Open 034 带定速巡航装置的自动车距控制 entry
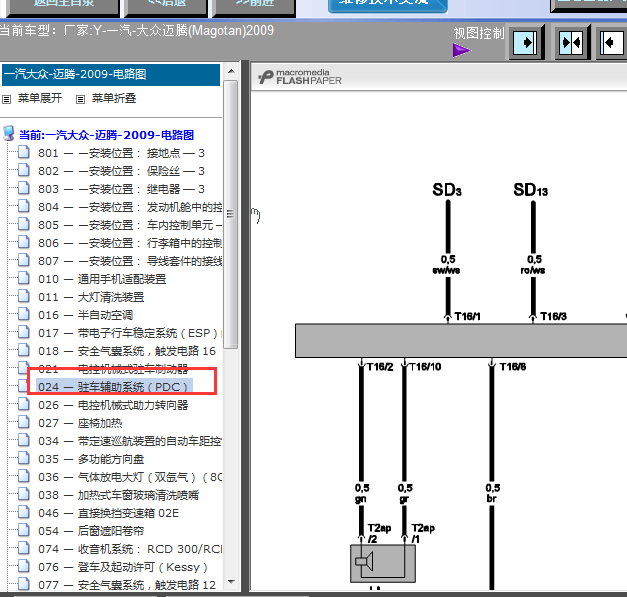The width and height of the screenshot is (627, 597). [130, 441]
